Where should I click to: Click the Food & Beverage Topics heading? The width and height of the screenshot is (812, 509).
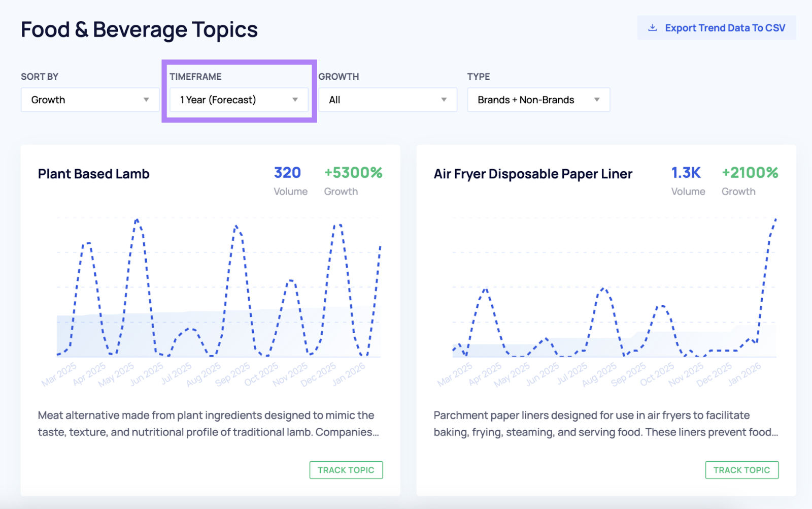140,29
